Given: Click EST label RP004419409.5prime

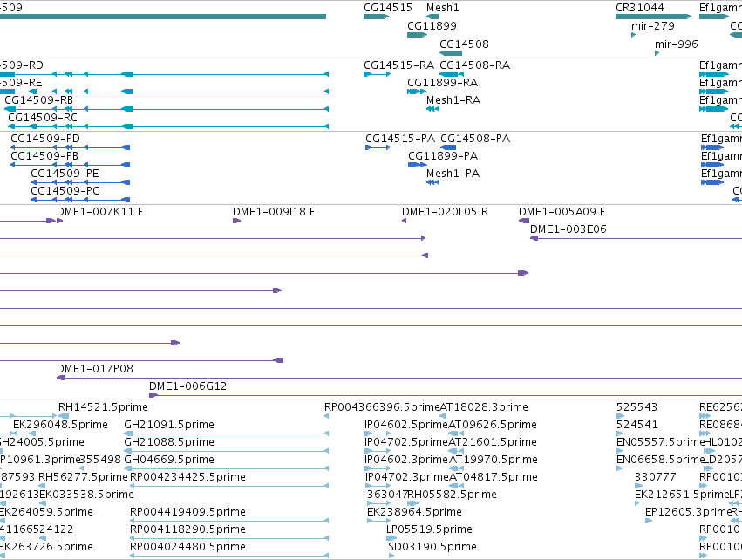Looking at the screenshot, I should [187, 512].
